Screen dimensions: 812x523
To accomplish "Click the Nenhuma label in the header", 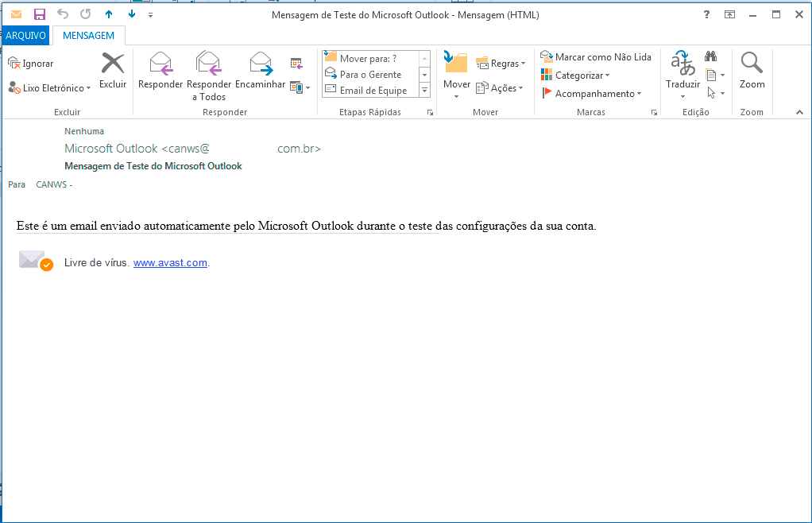I will (84, 131).
